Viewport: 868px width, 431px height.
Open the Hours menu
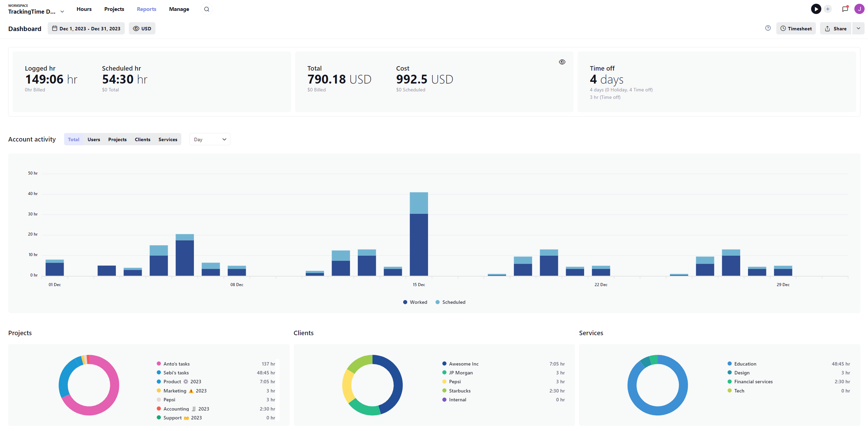pyautogui.click(x=84, y=9)
